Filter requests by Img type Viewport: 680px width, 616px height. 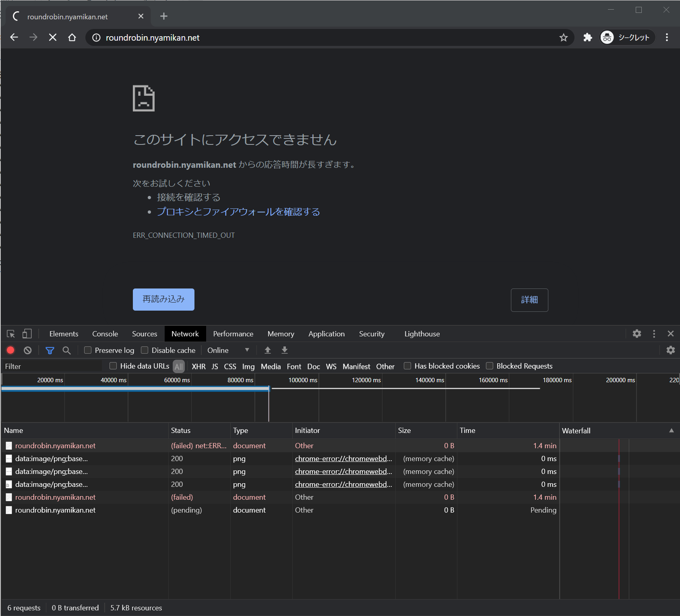pos(248,366)
